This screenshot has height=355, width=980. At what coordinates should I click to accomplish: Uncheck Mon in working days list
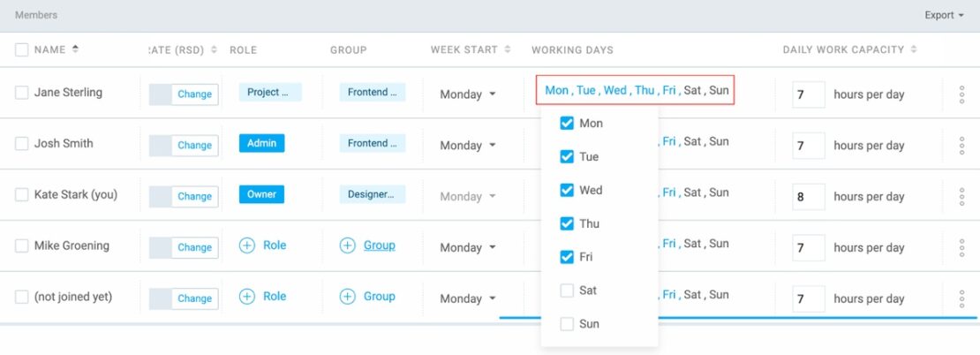pyautogui.click(x=567, y=124)
